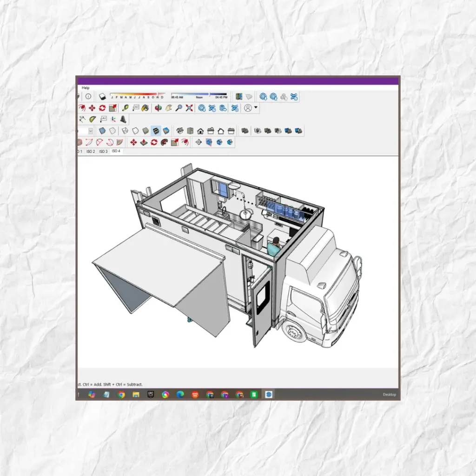Select the Protractor tool

pyautogui.click(x=93, y=119)
